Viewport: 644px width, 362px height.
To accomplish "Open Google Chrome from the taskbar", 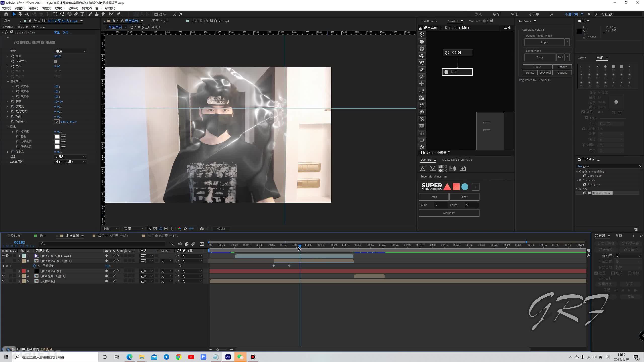I will pos(179,357).
